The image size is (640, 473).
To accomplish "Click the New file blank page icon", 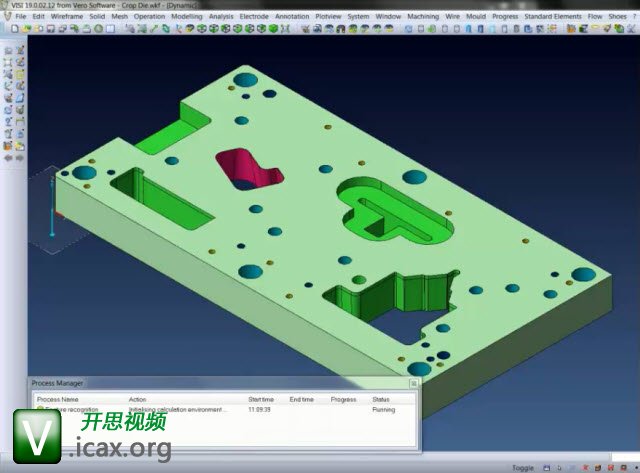I will pyautogui.click(x=15, y=29).
